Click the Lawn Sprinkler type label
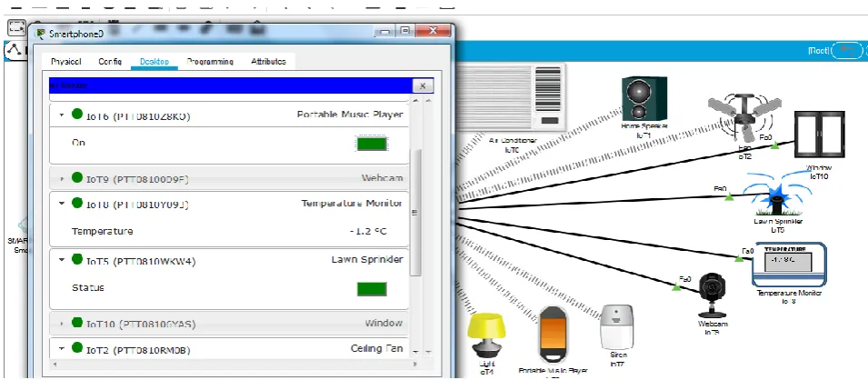868x380 pixels. (367, 259)
